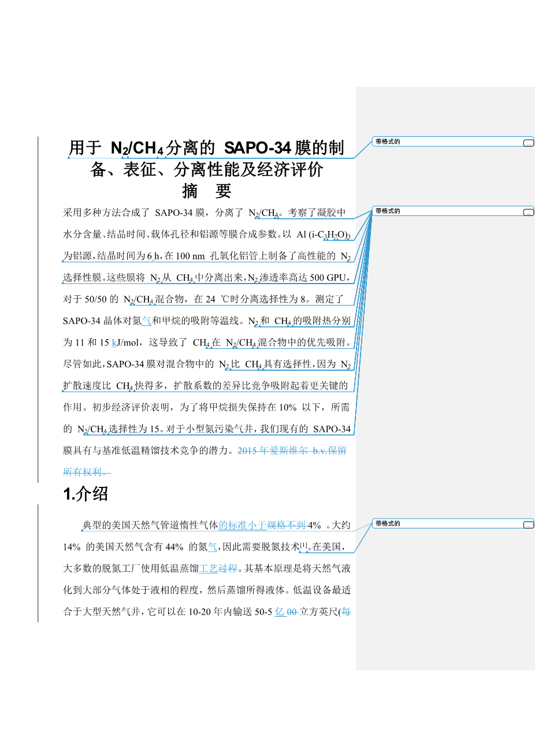Click the inserted '每' at the last line's end

[x=346, y=612]
